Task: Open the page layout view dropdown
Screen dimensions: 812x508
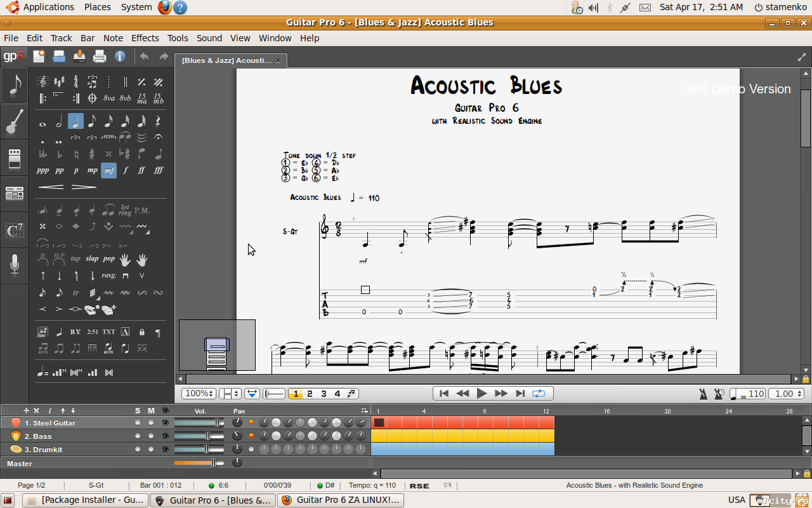Action: [x=230, y=394]
